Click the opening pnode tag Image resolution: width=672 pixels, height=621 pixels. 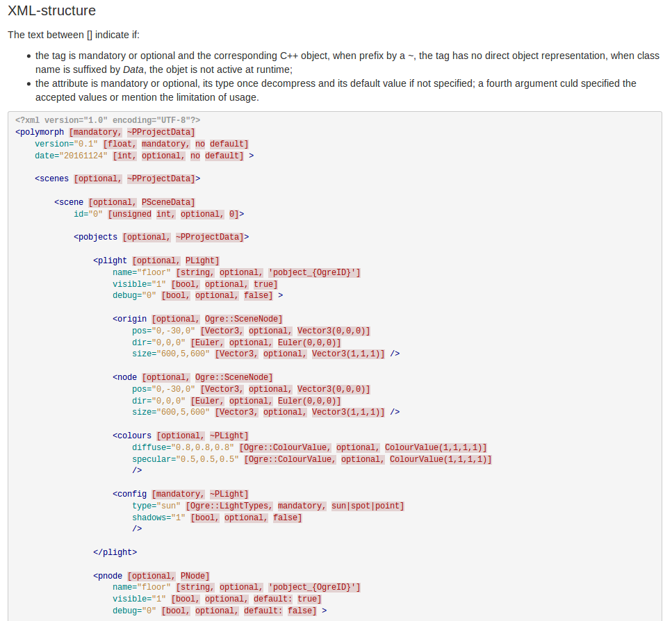108,576
